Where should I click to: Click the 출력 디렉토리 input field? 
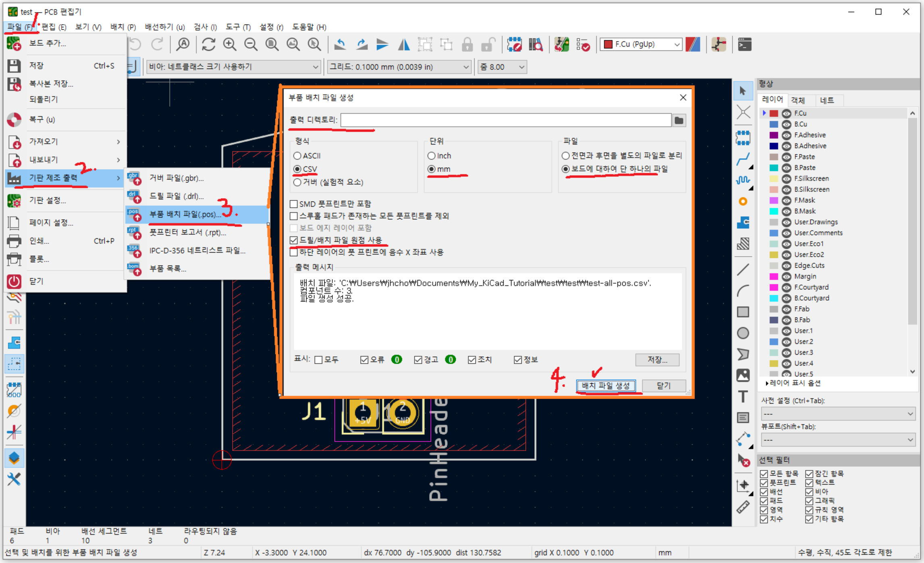(505, 120)
